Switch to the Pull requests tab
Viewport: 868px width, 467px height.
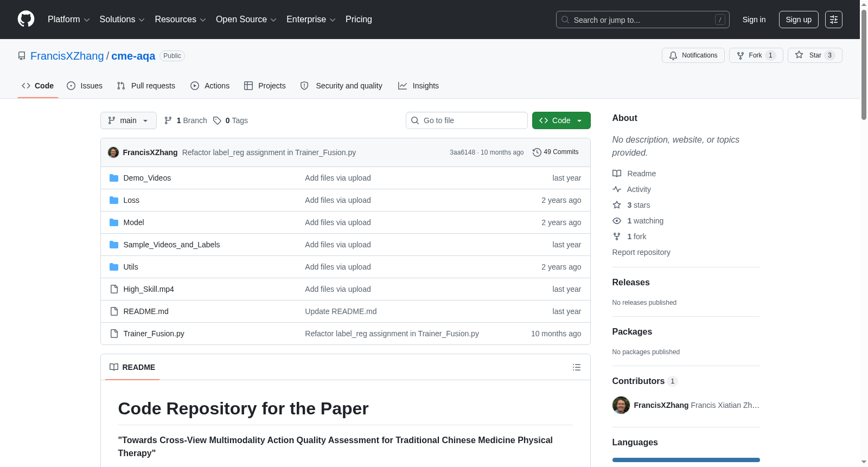[x=146, y=86]
